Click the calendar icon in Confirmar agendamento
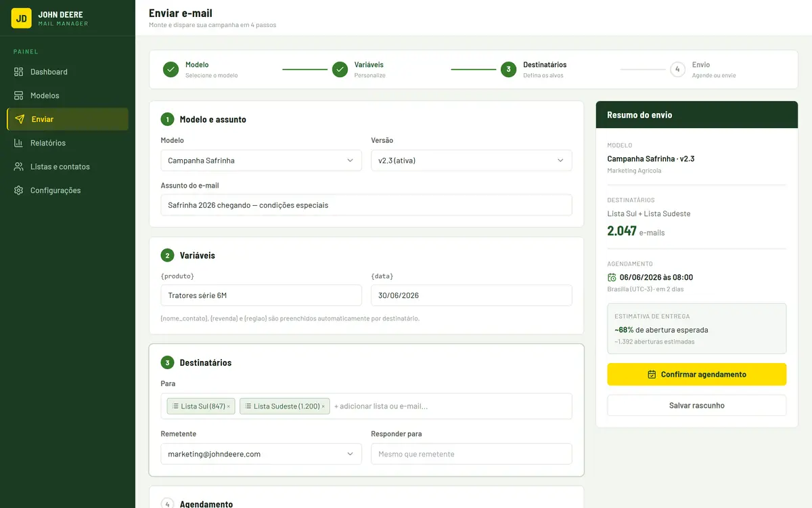 click(652, 375)
